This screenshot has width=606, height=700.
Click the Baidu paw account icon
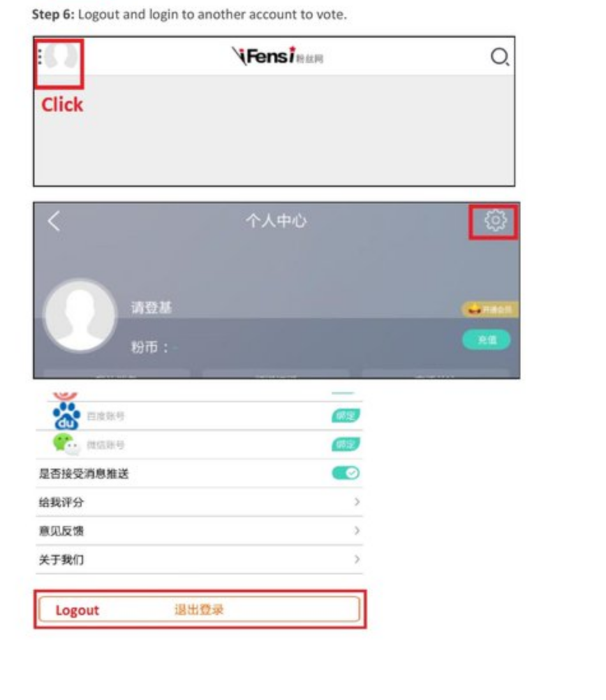(x=66, y=416)
